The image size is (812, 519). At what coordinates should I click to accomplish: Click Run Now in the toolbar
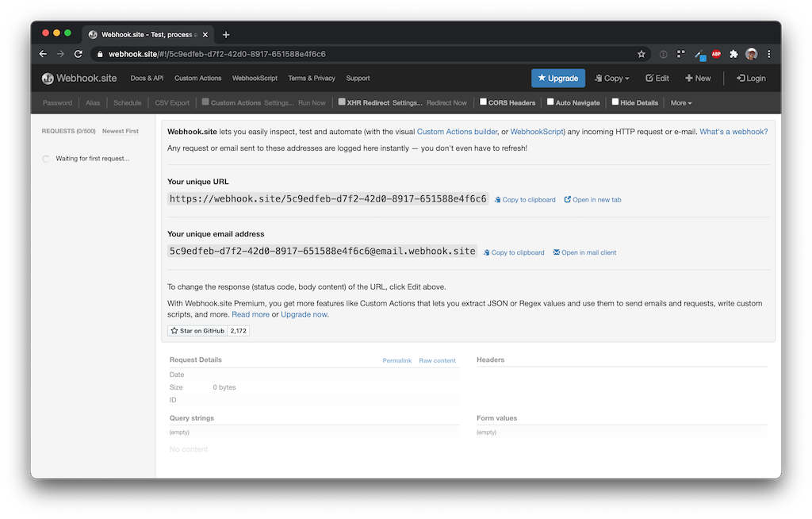(x=312, y=102)
